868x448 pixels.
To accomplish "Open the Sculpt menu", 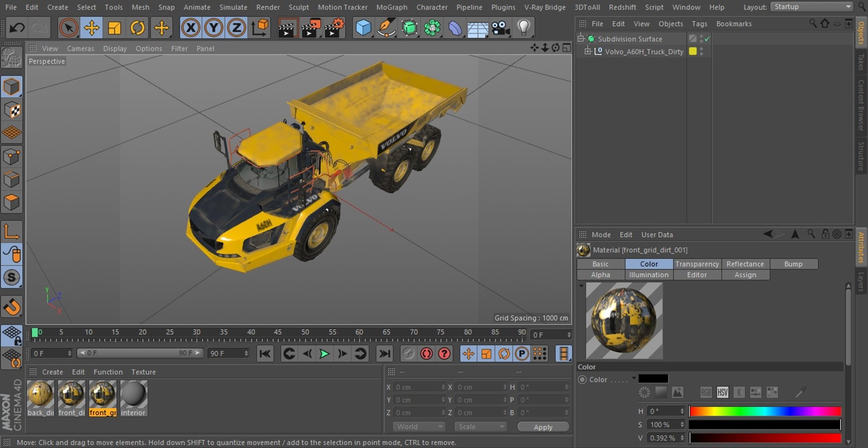I will tap(299, 7).
